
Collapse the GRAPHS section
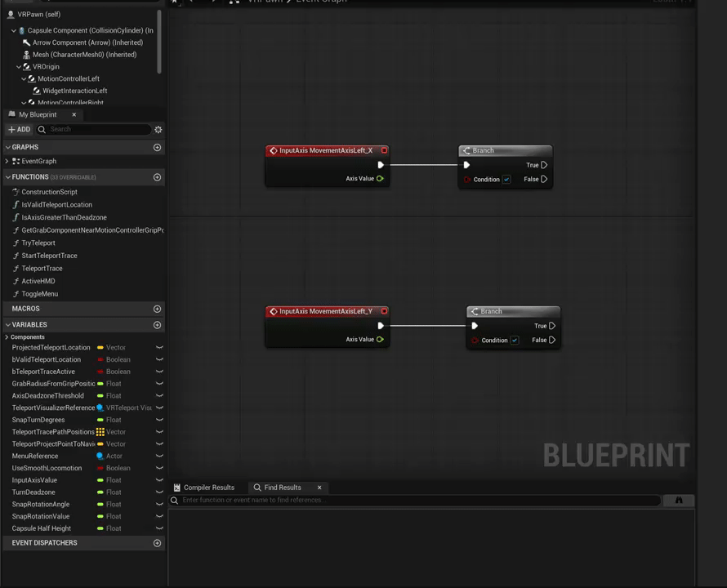(8, 147)
